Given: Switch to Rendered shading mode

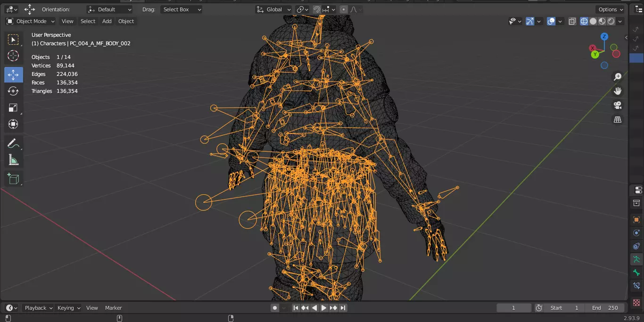Looking at the screenshot, I should 611,21.
